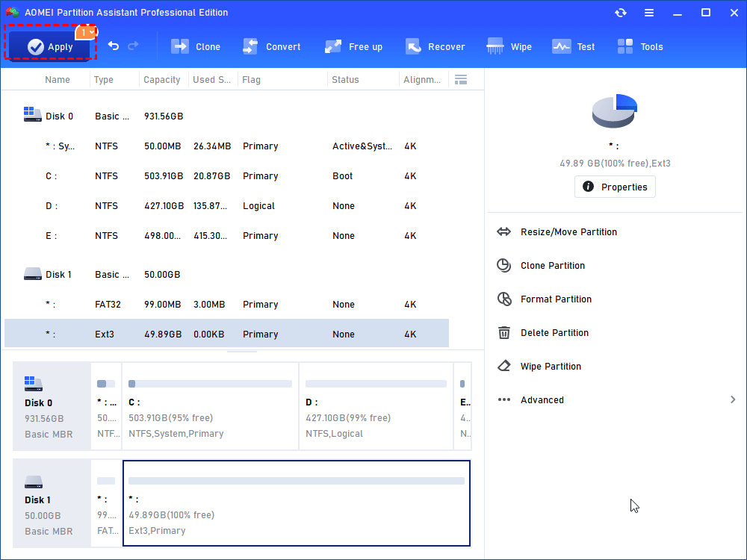Open Properties of the selected partition
Viewport: 747px width, 560px height.
point(615,187)
